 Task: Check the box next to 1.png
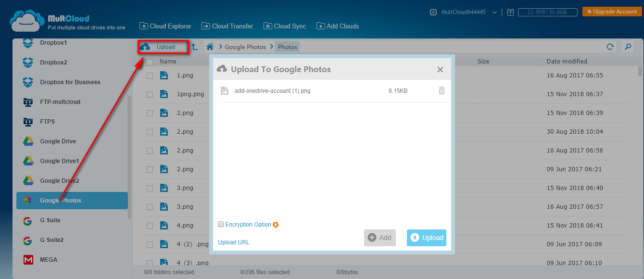tap(150, 76)
